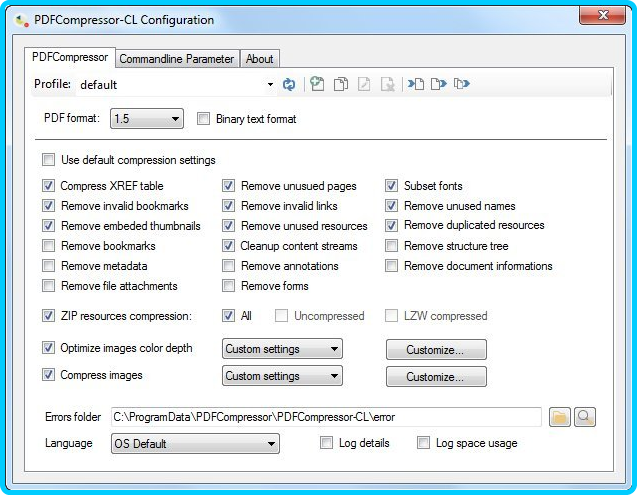Switch to the Commandline Parameter tab

coord(177,59)
